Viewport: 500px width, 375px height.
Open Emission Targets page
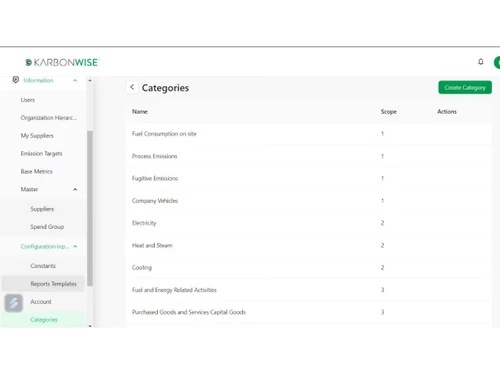(41, 153)
